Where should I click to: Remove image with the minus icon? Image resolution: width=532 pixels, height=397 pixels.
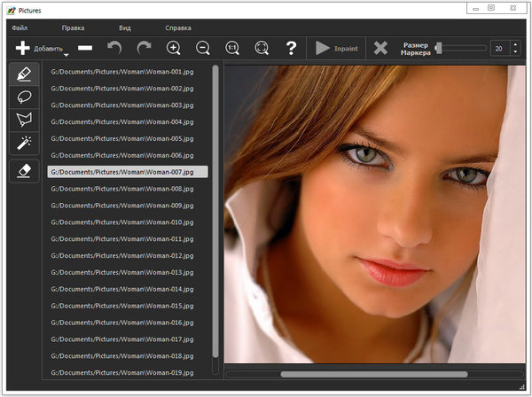click(85, 48)
